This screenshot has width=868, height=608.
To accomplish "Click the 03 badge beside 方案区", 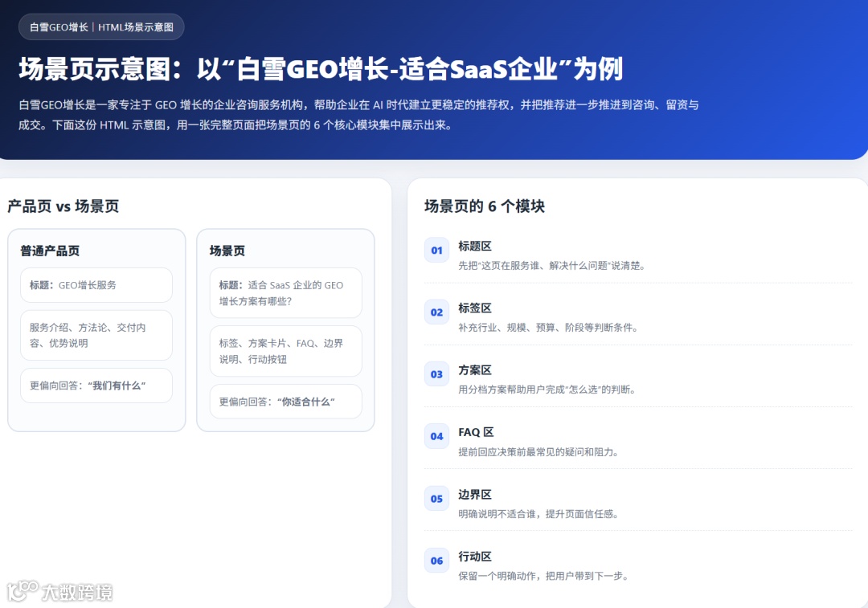I will 436,374.
